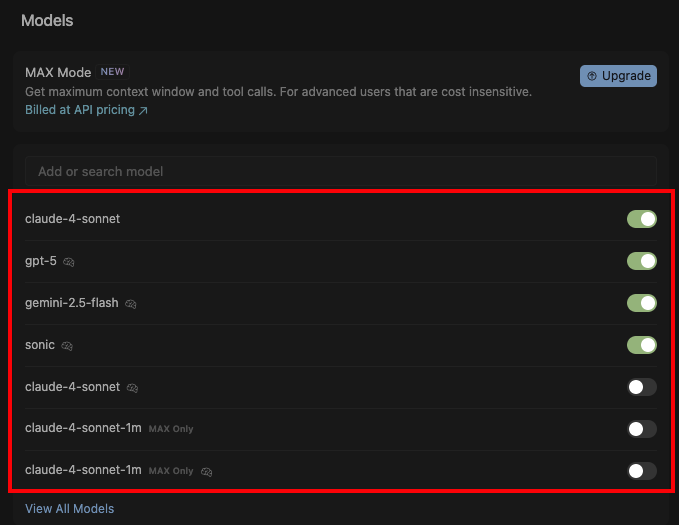Enable claude-4-sonnet-1m without the brain icon
The width and height of the screenshot is (679, 525).
pyautogui.click(x=641, y=429)
